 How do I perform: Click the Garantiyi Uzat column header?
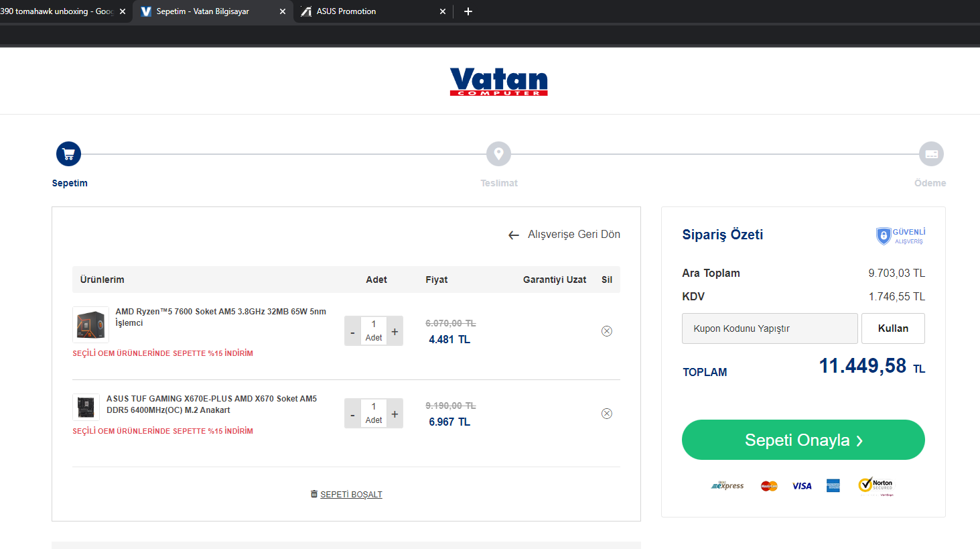555,280
